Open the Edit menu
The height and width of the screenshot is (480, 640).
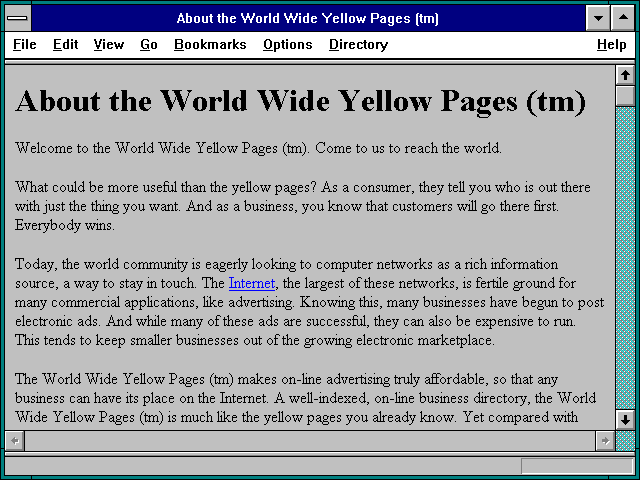[65, 44]
